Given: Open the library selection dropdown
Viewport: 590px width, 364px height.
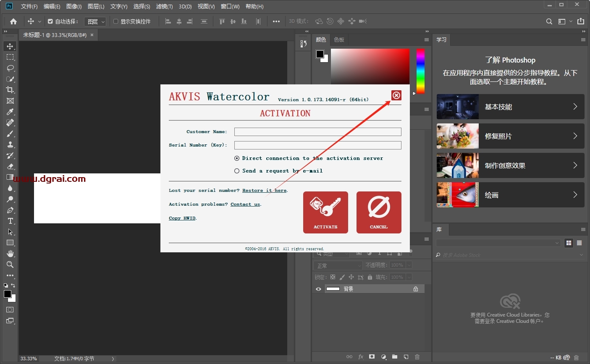Looking at the screenshot, I should pos(498,243).
